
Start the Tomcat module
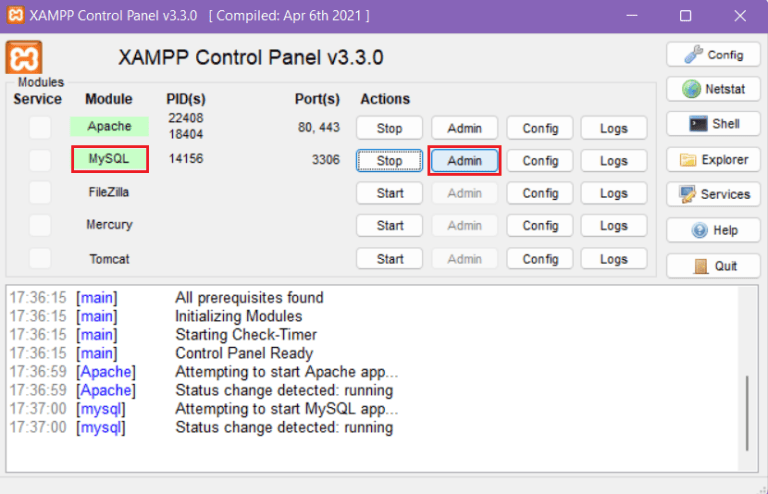[x=390, y=259]
